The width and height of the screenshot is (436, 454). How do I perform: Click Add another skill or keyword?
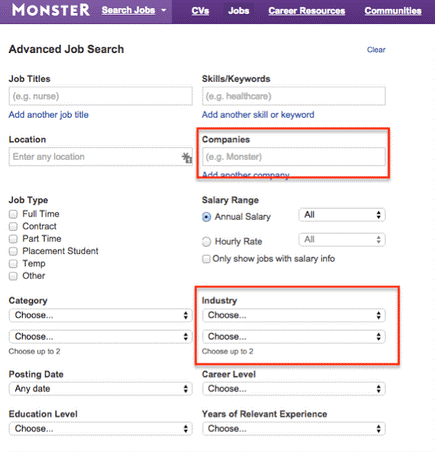tap(258, 115)
